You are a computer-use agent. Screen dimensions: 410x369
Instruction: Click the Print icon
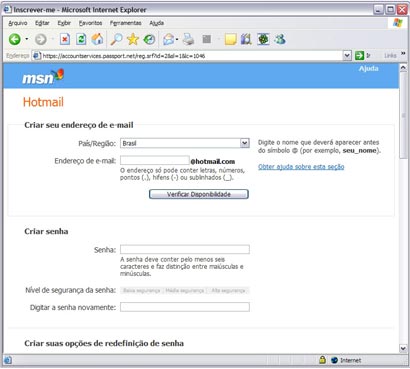[x=188, y=39]
